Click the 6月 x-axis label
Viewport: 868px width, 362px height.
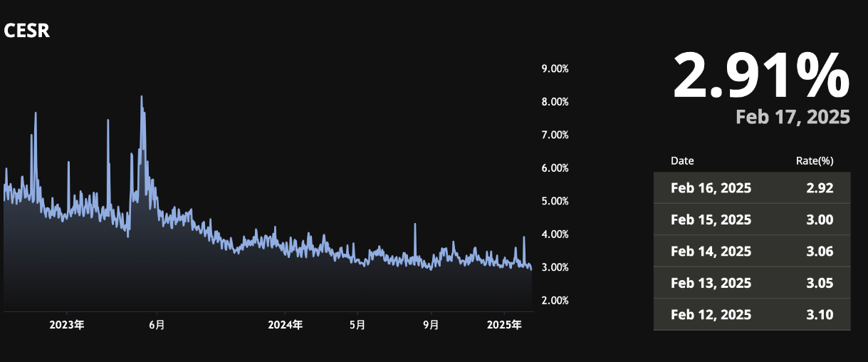click(157, 325)
